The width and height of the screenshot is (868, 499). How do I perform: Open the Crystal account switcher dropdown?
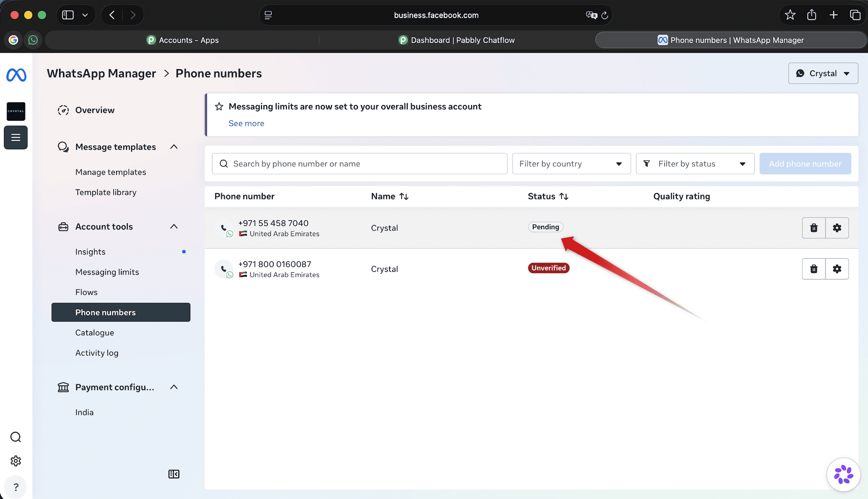823,73
